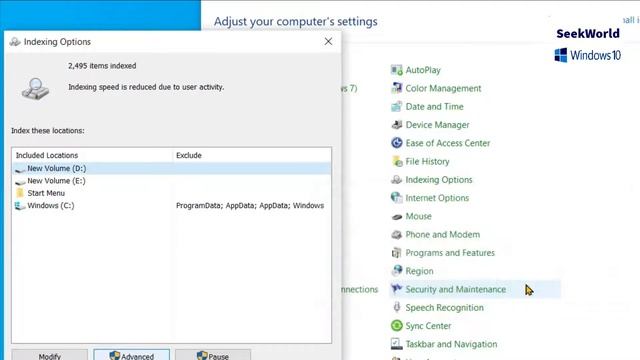Open the Security and Maintenance flag icon
The height and width of the screenshot is (360, 640).
pos(396,289)
